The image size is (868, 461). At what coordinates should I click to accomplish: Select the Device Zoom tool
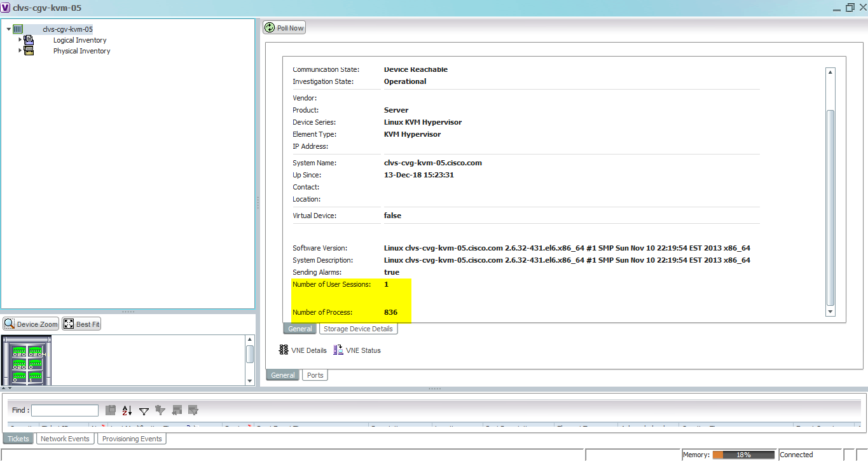coord(30,324)
